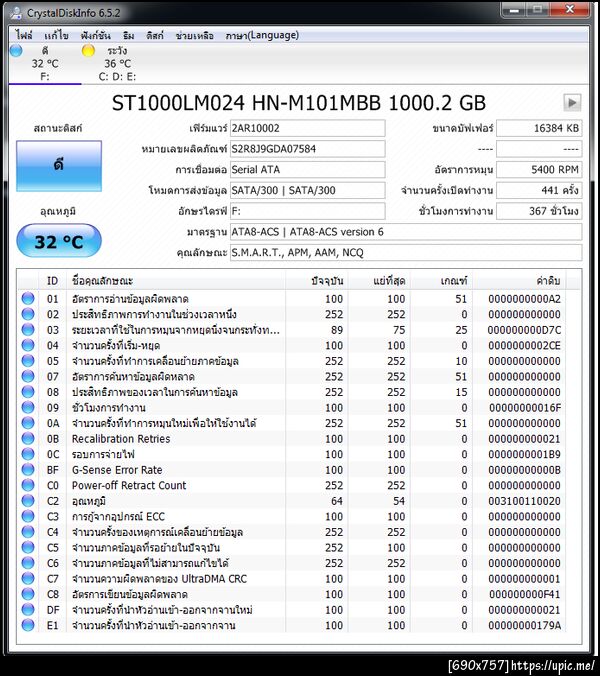Click the status icon of attribute C3
This screenshot has width=600, height=676.
tap(28, 516)
